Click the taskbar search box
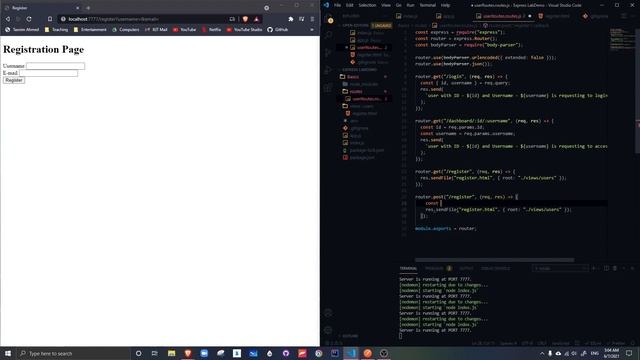 [x=73, y=353]
